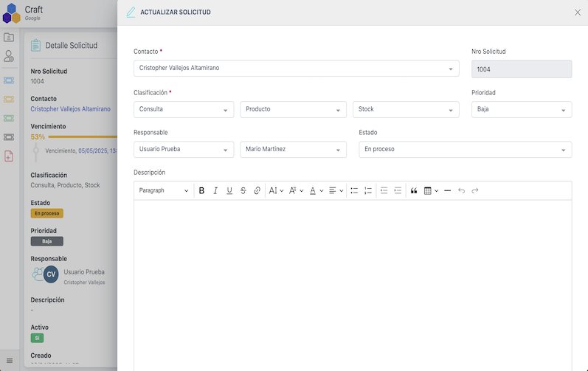Click inside the Descripción text area

(x=353, y=285)
